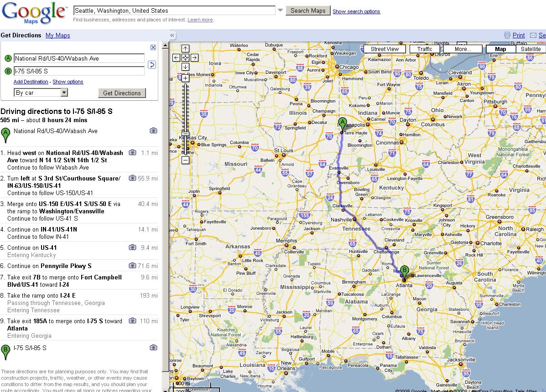Image resolution: width=546 pixels, height=392 pixels.
Task: Collapse the left directions panel
Action: (172, 35)
